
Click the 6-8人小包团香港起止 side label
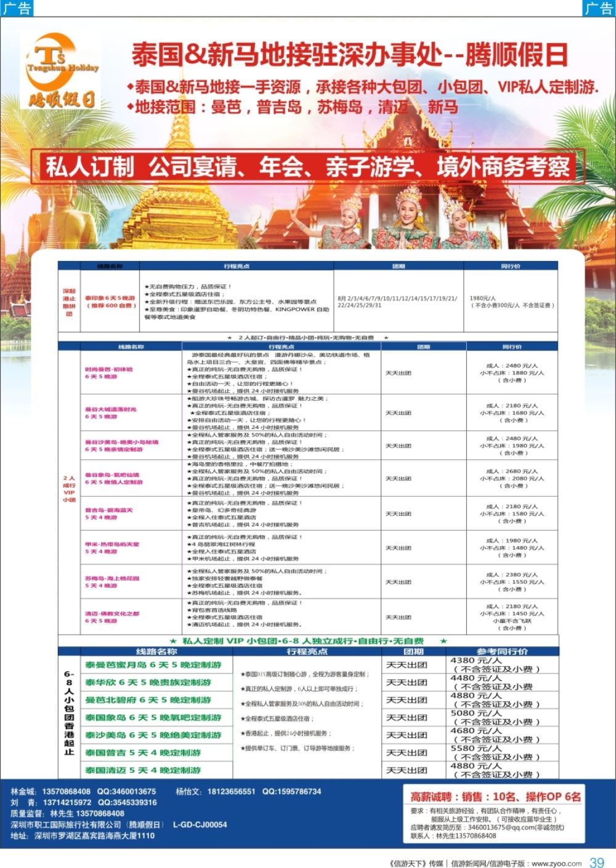coord(69,713)
